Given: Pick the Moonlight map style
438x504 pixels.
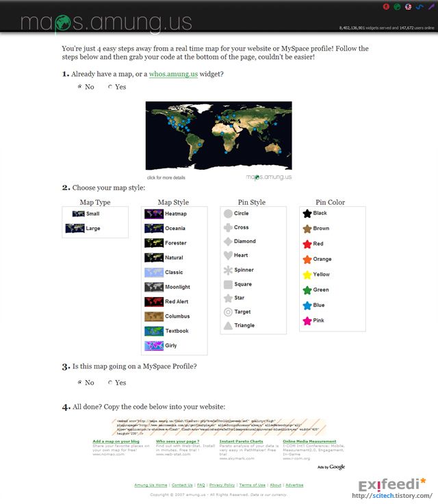Looking at the screenshot, I should [168, 287].
